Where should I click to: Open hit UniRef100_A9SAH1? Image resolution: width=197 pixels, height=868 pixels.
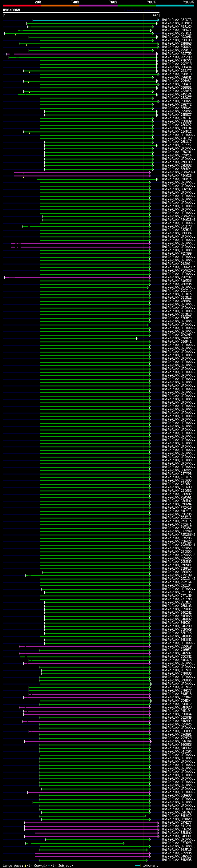pos(177,37)
